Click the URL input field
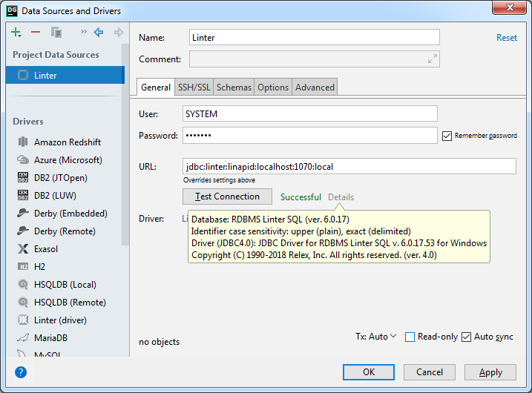 (x=349, y=166)
